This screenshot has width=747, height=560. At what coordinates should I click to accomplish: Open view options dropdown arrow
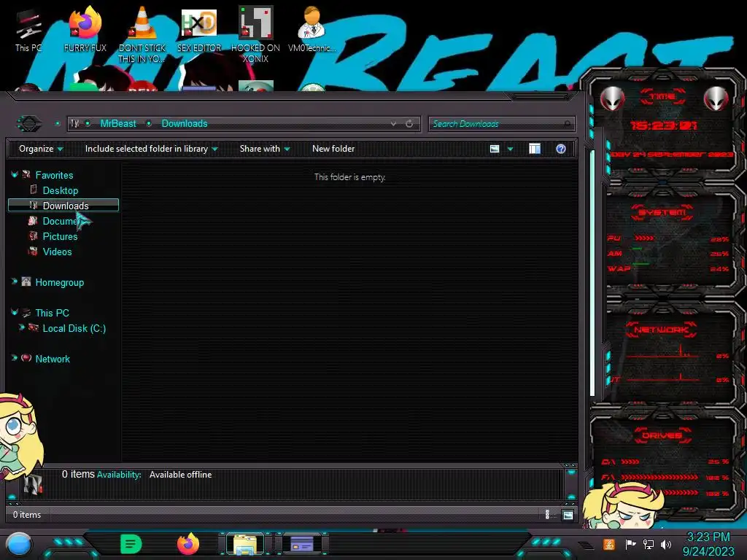(x=510, y=149)
